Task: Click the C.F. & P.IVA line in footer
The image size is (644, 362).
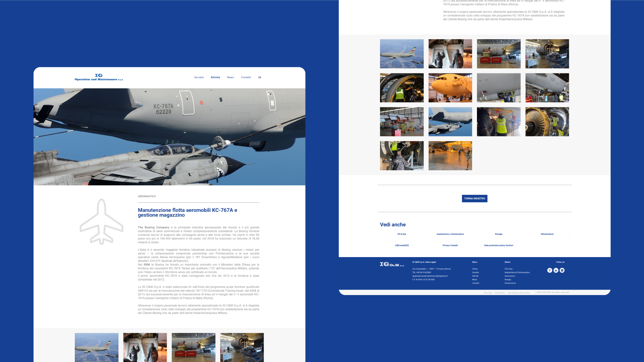Action: pyautogui.click(x=423, y=280)
